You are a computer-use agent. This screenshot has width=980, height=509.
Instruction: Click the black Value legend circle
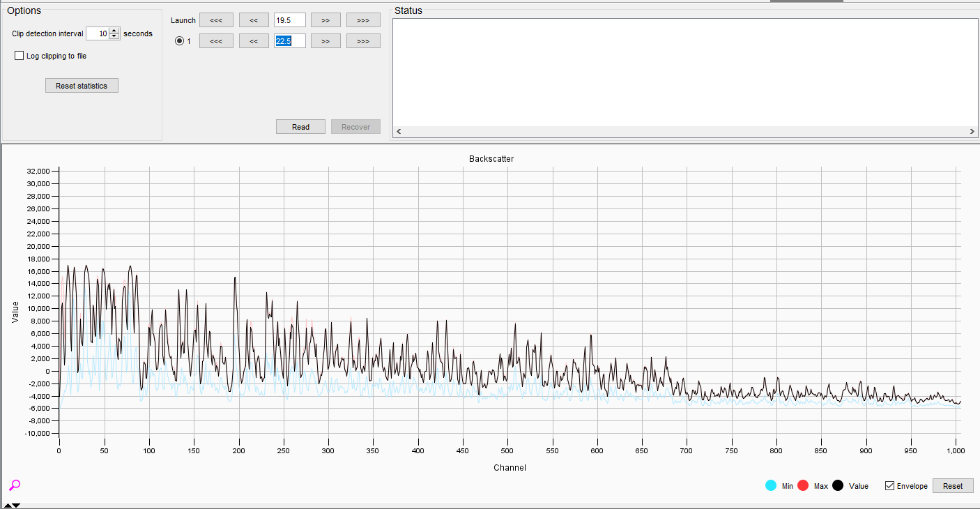(x=838, y=485)
